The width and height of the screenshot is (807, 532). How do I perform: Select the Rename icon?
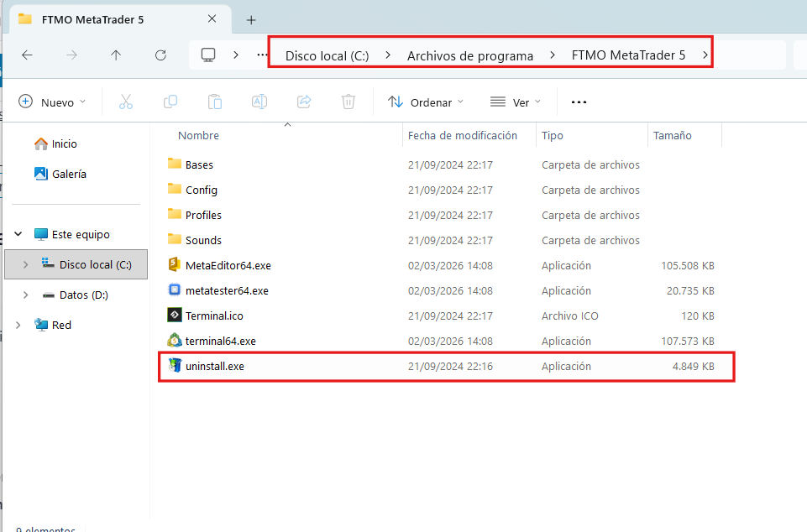pyautogui.click(x=259, y=102)
